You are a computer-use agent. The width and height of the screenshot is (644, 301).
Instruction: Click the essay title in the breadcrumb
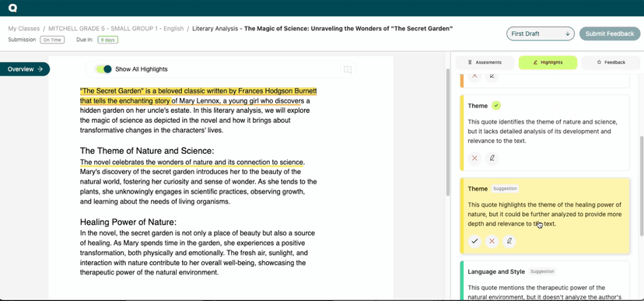(348, 29)
